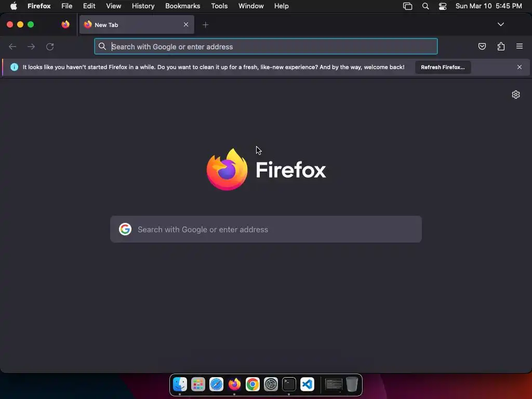Close the New Tab tab
The height and width of the screenshot is (399, 532).
186,24
